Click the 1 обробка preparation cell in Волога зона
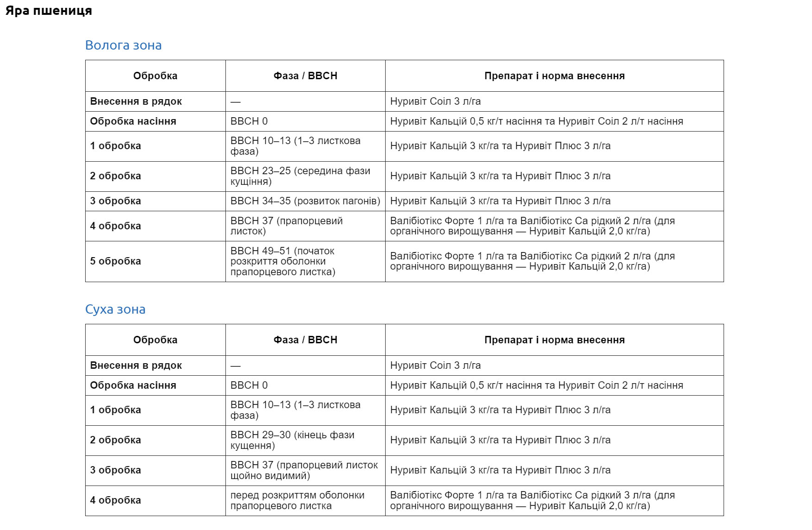Viewport: 812px width, 530px height. pyautogui.click(x=555, y=146)
